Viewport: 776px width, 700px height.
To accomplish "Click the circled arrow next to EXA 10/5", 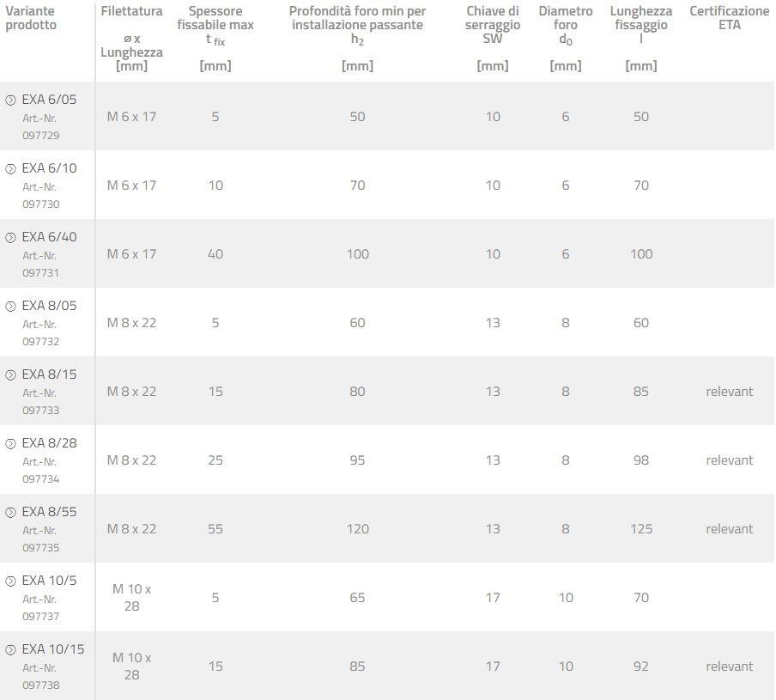I will click(x=10, y=581).
